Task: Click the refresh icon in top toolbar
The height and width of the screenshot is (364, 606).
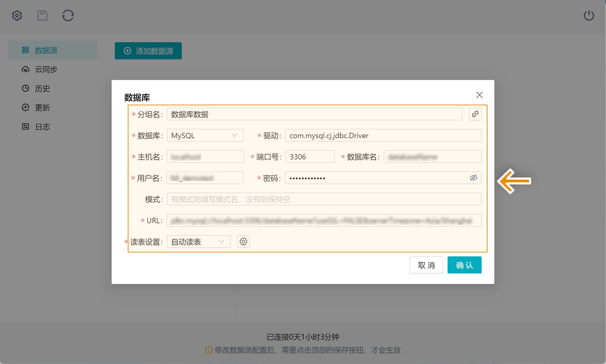Action: click(68, 15)
